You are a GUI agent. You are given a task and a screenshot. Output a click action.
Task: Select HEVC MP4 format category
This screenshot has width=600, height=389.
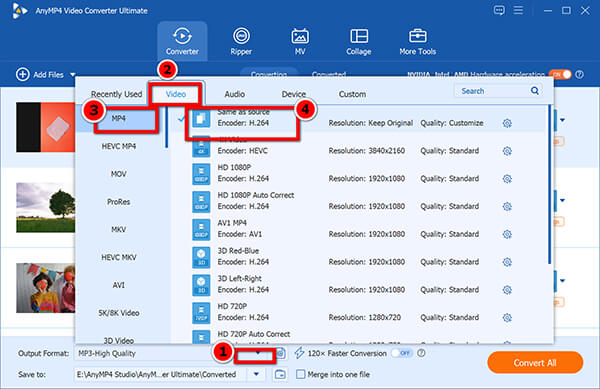[x=119, y=146]
